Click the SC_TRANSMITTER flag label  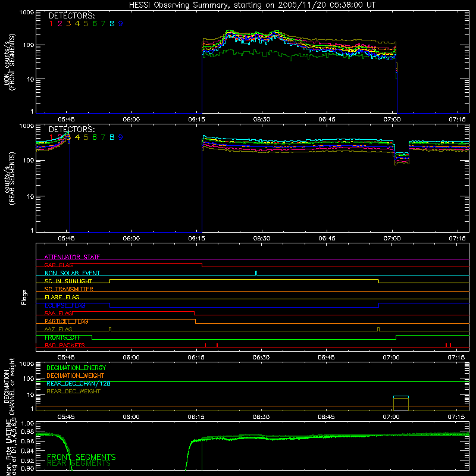pyautogui.click(x=69, y=289)
